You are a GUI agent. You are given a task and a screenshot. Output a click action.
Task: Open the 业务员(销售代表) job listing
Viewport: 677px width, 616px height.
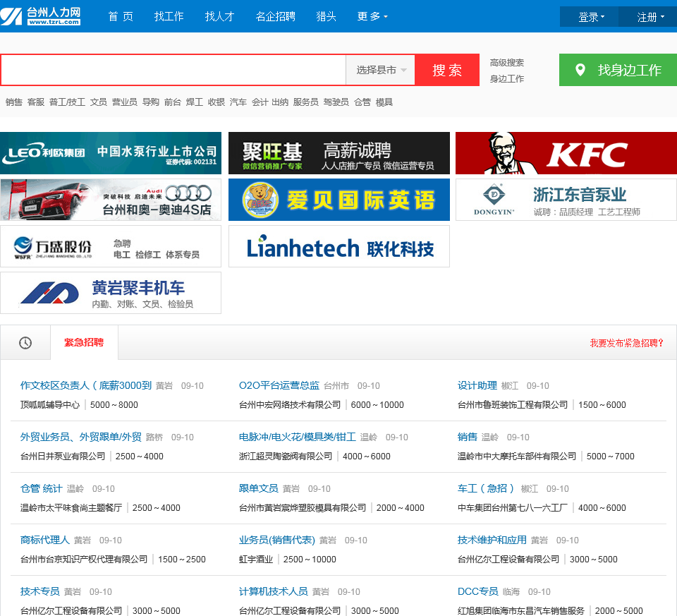tap(277, 540)
